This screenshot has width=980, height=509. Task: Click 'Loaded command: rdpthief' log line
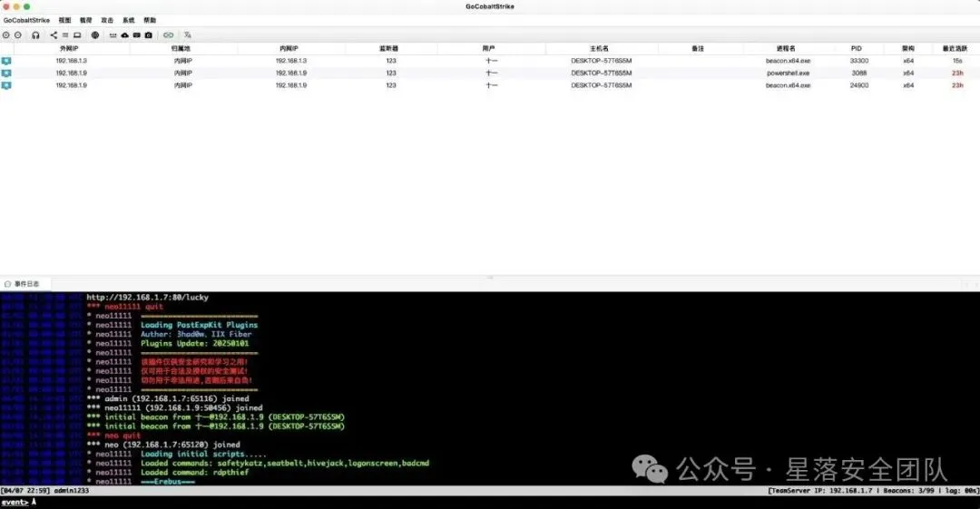(194, 472)
